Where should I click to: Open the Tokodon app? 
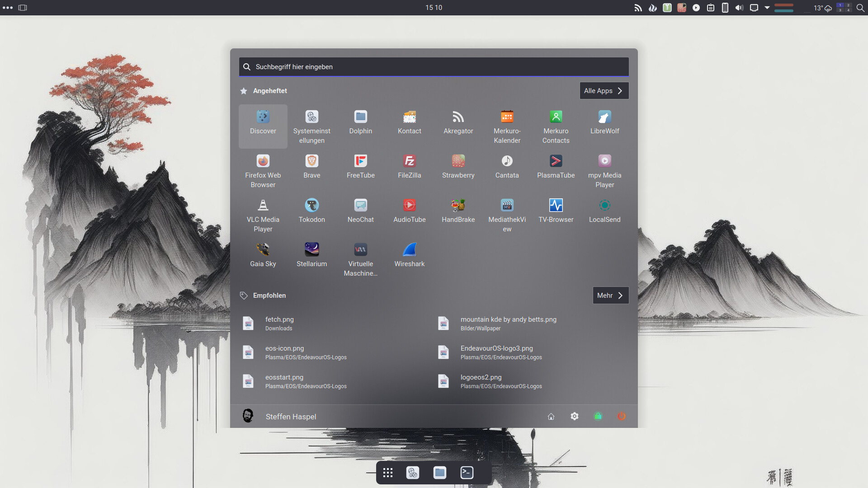pyautogui.click(x=311, y=211)
